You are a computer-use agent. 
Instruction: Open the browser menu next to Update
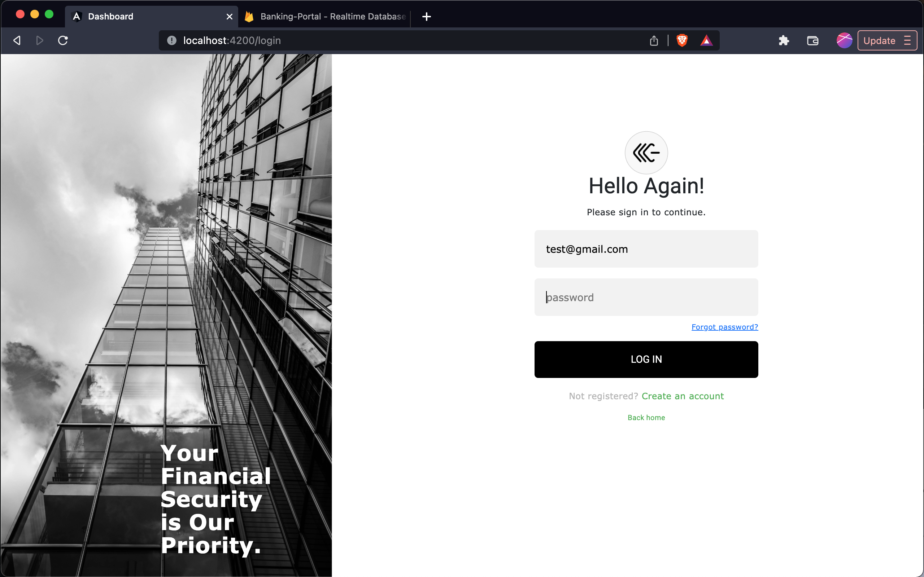[x=909, y=40]
